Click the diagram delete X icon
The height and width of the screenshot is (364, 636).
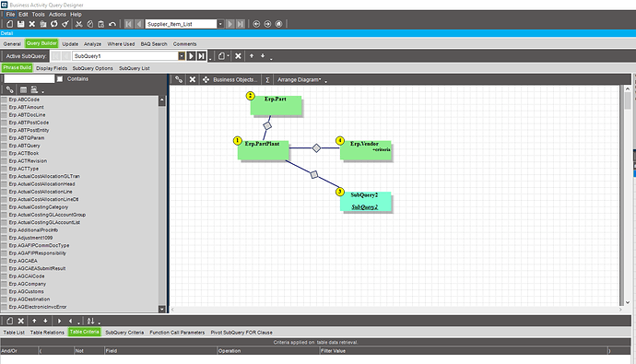coord(193,79)
